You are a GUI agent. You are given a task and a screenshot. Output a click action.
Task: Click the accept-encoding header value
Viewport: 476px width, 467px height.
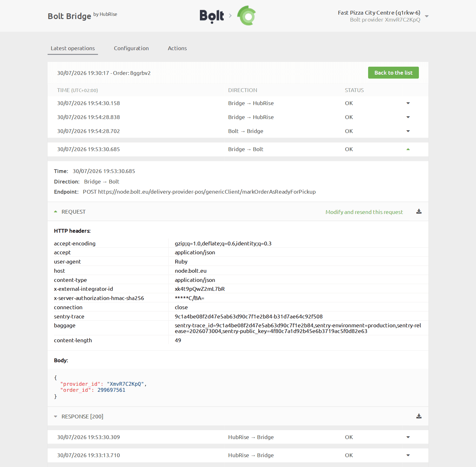pyautogui.click(x=223, y=244)
